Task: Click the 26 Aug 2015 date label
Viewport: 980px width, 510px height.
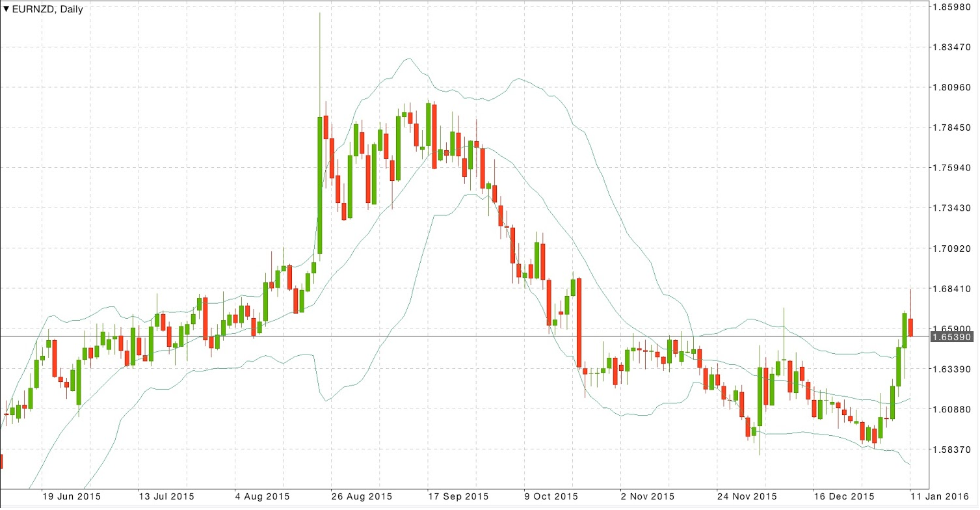Action: pyautogui.click(x=362, y=496)
